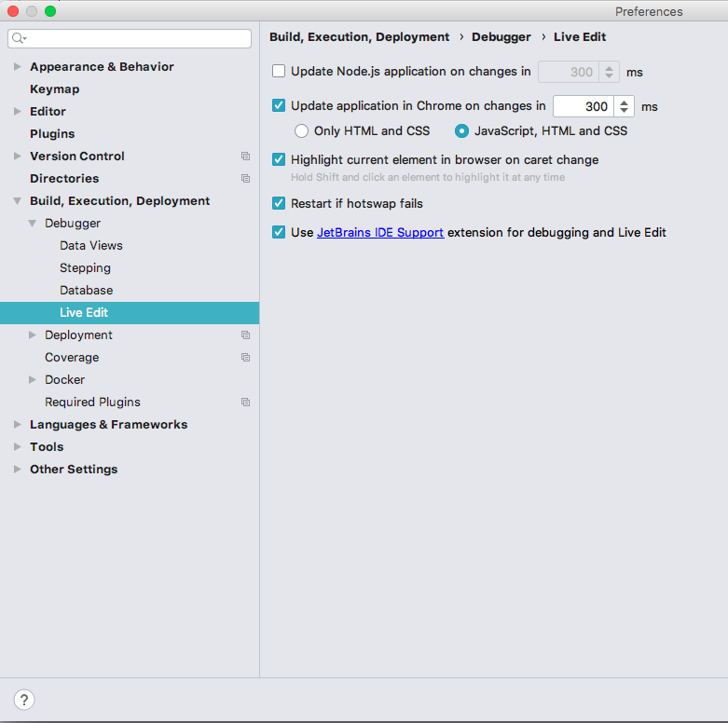Click the Hold Shift hint text
Viewport: 728px width, 723px height.
pos(428,177)
